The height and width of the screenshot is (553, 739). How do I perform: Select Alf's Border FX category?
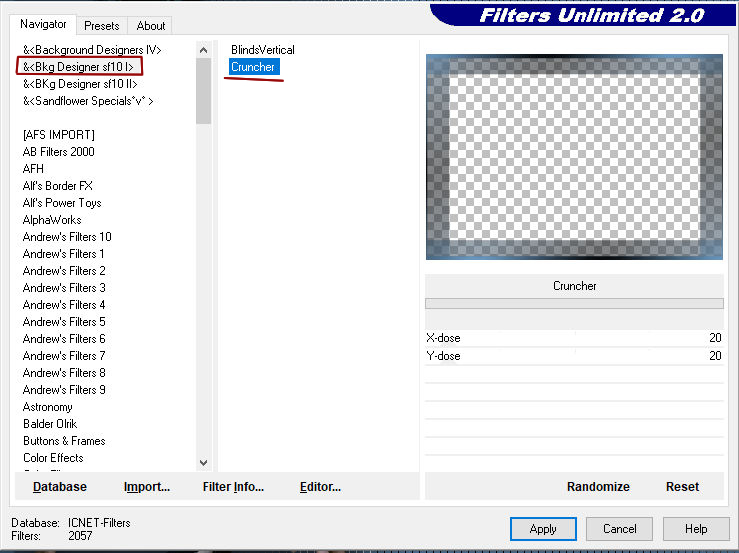pyautogui.click(x=57, y=186)
